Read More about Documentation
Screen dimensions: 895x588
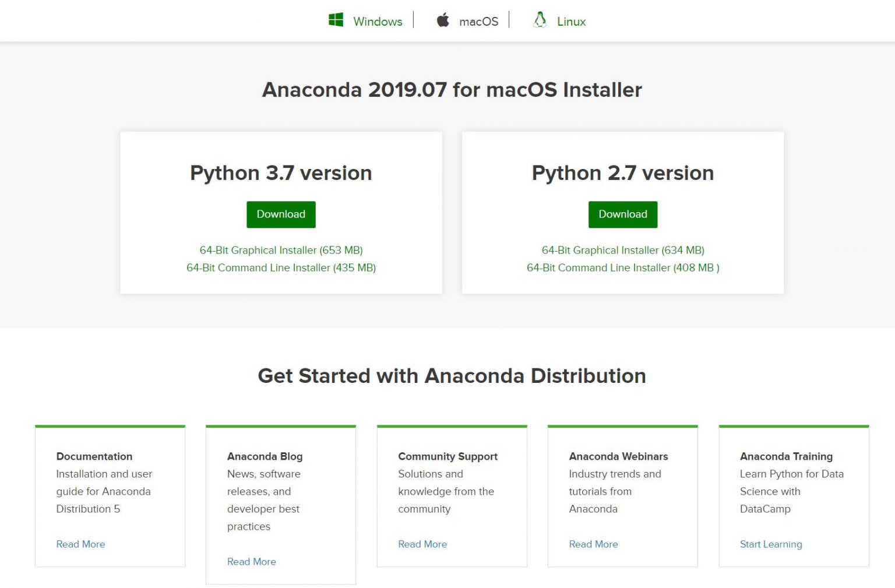(80, 544)
